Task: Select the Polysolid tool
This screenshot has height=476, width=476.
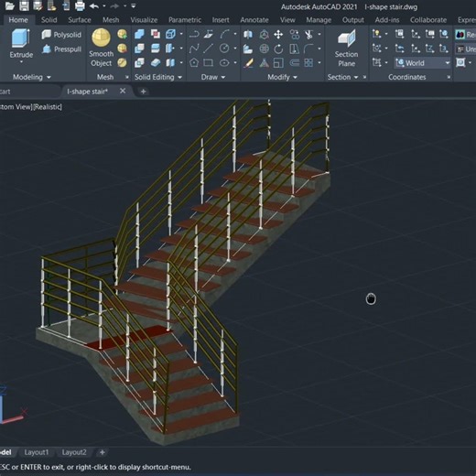Action: 62,35
